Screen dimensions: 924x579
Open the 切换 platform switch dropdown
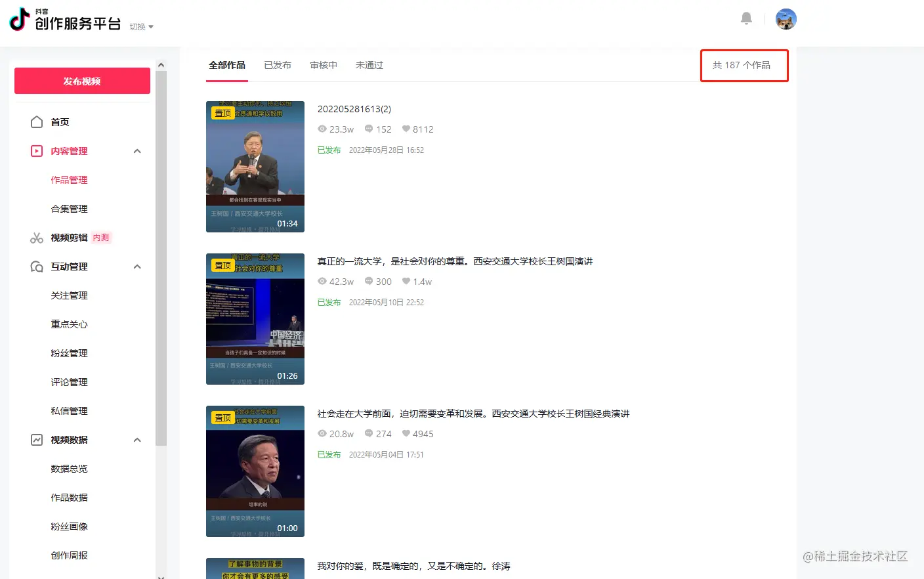point(141,27)
